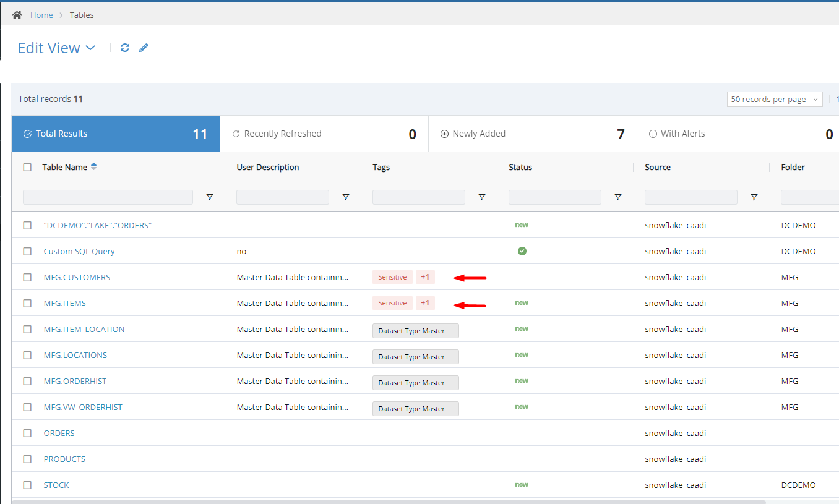
Task: Open the MFG.CUSTOMERS table link
Action: pyautogui.click(x=77, y=277)
